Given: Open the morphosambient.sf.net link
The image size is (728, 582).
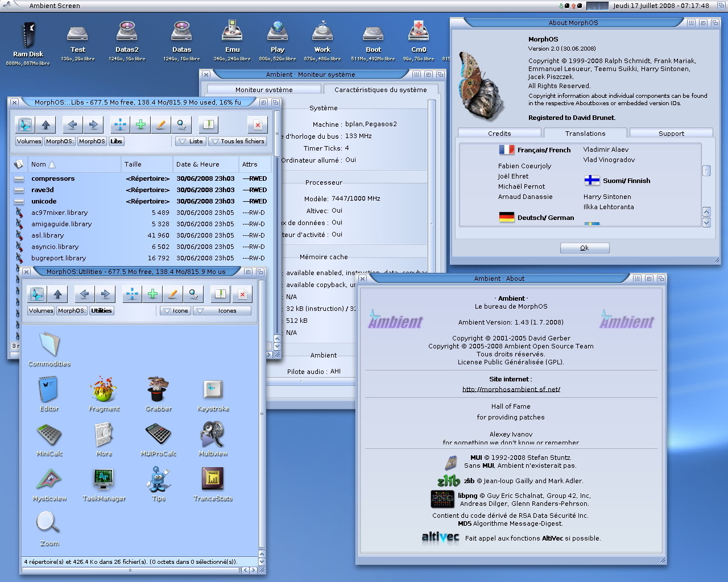Looking at the screenshot, I should click(511, 389).
